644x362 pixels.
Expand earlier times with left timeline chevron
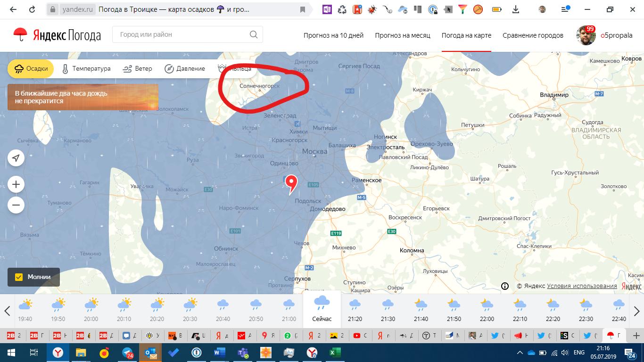[7, 310]
